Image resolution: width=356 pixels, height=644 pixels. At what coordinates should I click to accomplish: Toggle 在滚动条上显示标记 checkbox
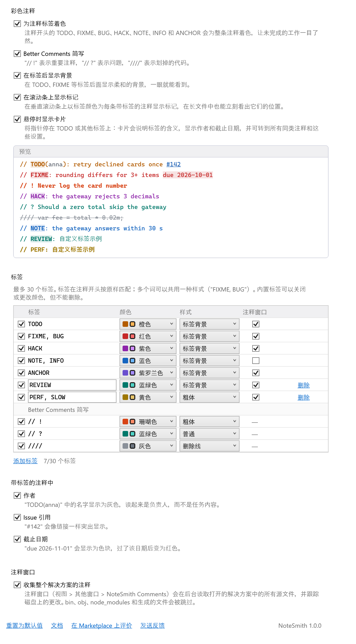17,97
